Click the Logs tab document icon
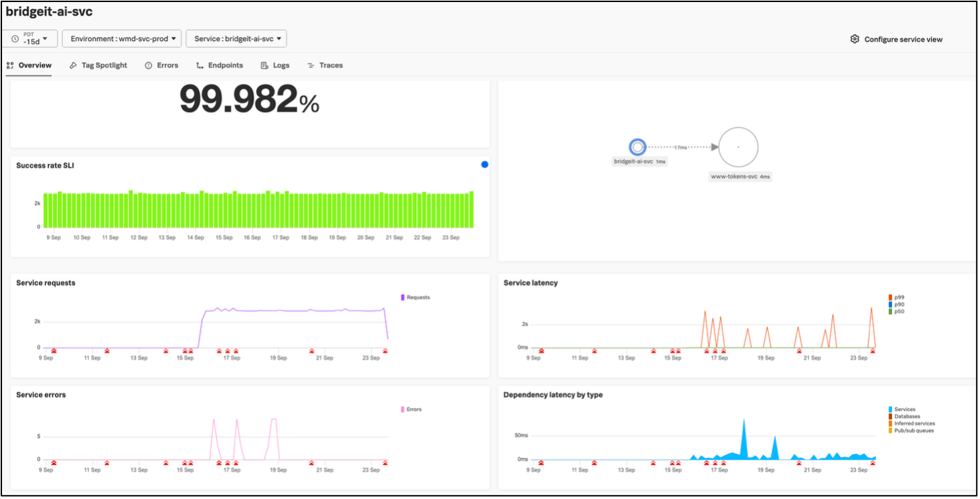This screenshot has height=499, width=980. pyautogui.click(x=264, y=65)
